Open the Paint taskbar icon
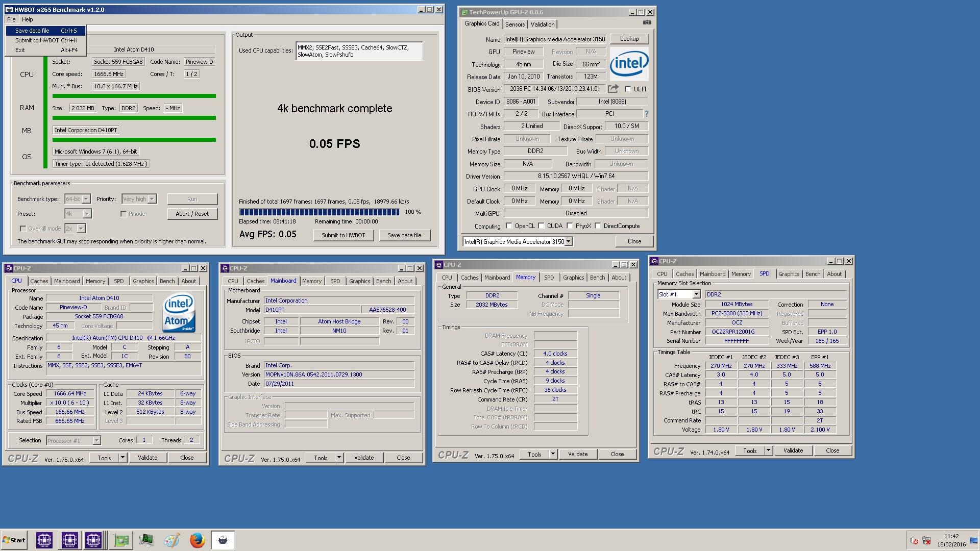Image resolution: width=980 pixels, height=551 pixels. pos(171,540)
